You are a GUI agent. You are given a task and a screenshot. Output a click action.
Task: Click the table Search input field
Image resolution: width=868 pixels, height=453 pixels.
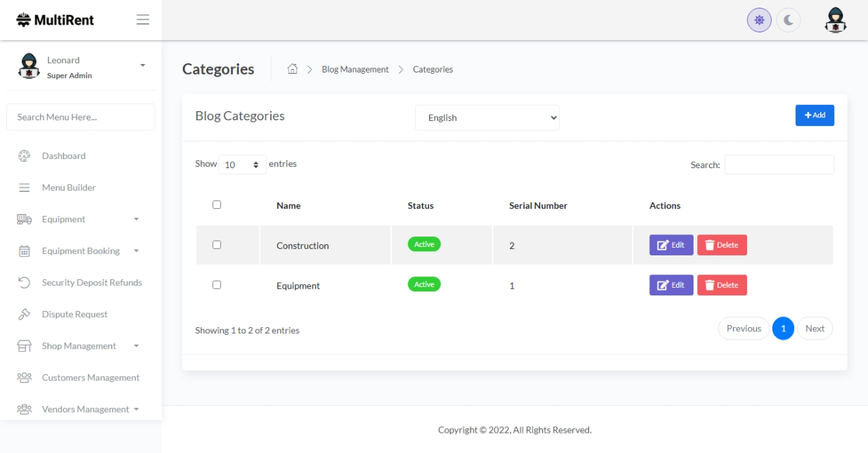779,165
